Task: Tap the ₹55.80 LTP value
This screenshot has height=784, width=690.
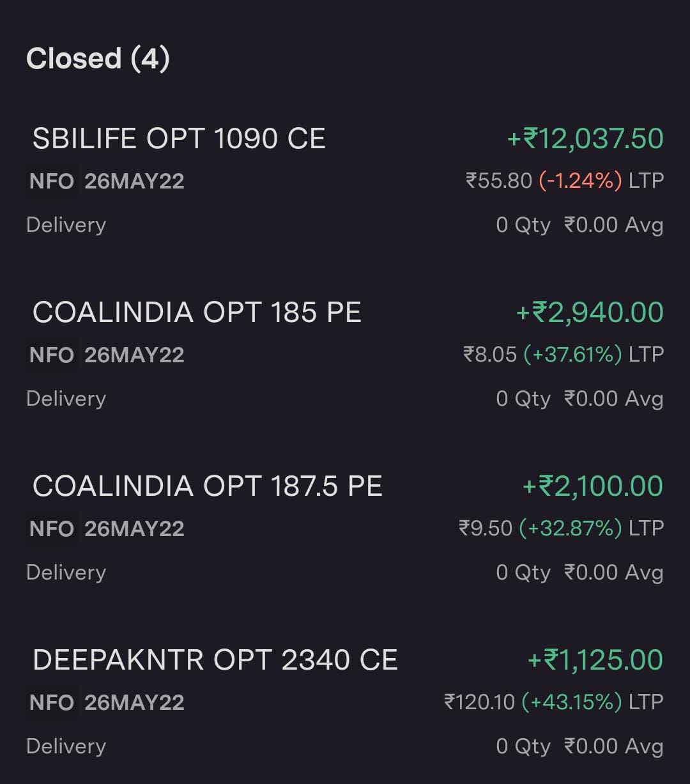Action: (499, 181)
